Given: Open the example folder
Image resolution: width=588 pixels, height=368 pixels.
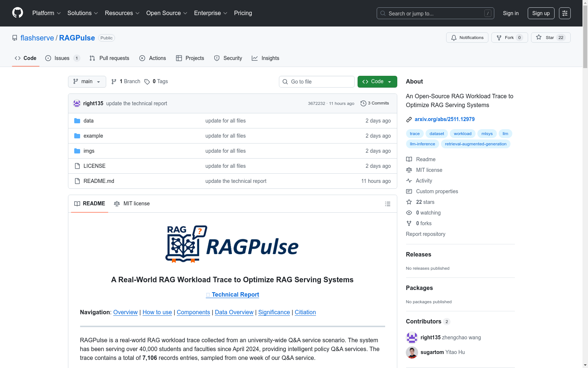Looking at the screenshot, I should pos(93,136).
